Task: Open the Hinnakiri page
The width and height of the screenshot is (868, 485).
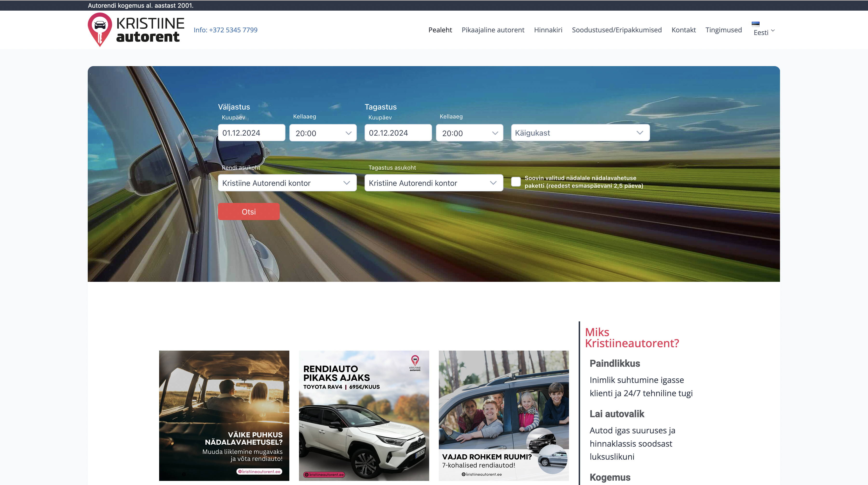Action: 548,30
